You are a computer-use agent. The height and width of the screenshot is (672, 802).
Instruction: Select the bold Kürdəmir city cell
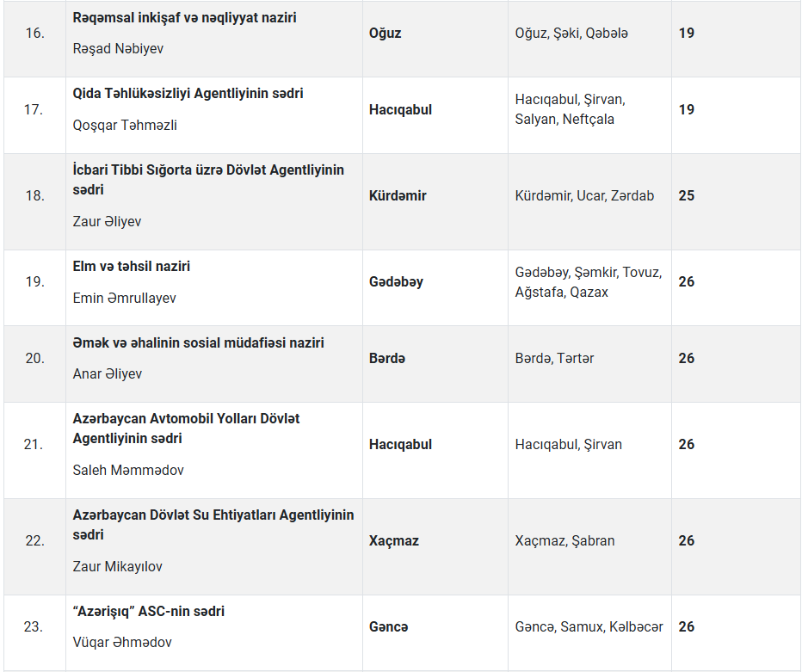[x=398, y=195]
